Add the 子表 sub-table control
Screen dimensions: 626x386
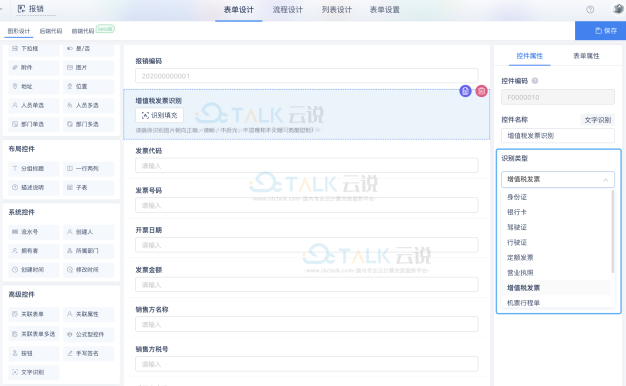[x=88, y=187]
